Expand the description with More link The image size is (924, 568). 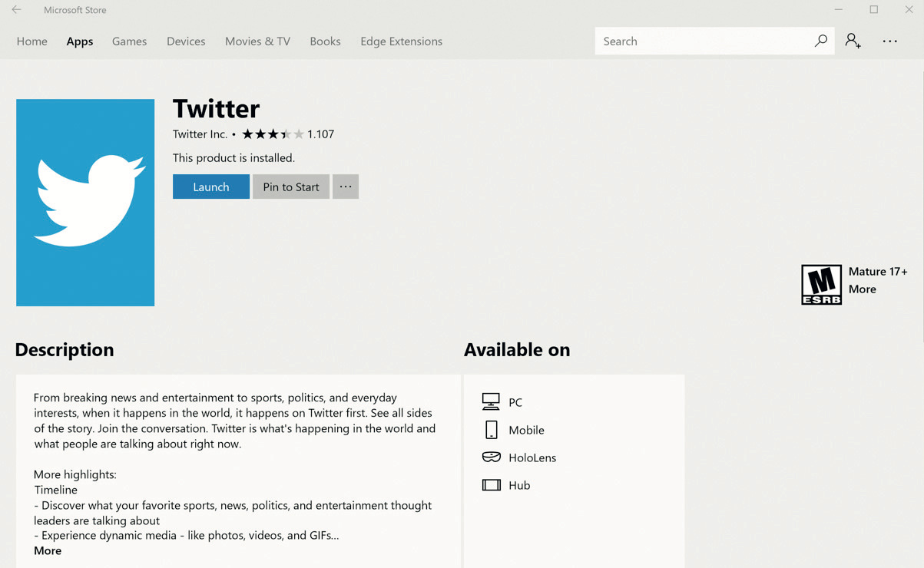pos(48,550)
